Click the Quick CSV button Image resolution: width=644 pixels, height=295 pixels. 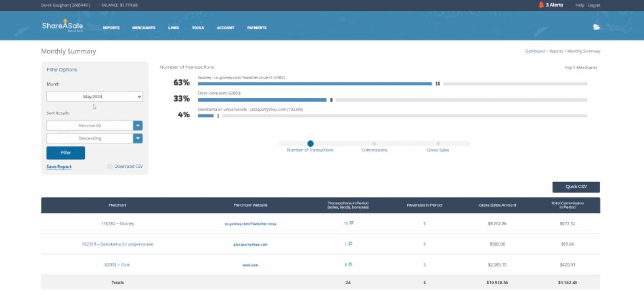coord(576,187)
